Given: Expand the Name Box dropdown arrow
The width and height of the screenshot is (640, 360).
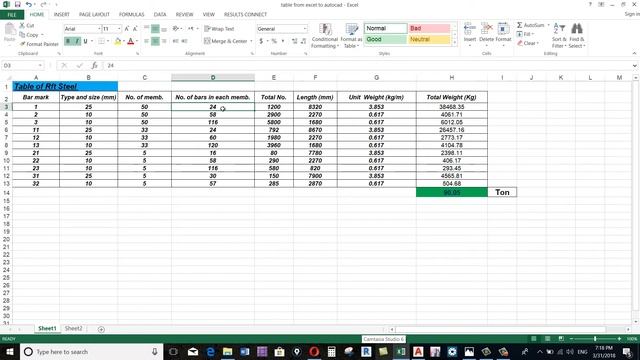Looking at the screenshot, I should 40,65.
